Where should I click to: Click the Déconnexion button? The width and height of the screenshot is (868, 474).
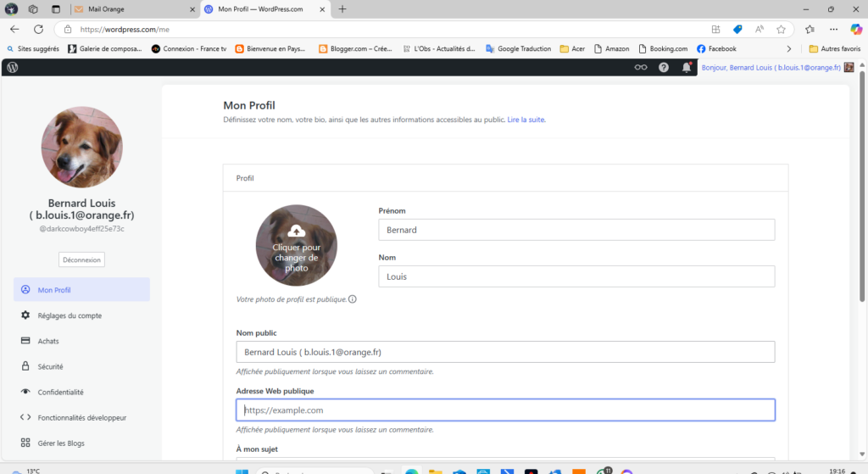click(81, 259)
